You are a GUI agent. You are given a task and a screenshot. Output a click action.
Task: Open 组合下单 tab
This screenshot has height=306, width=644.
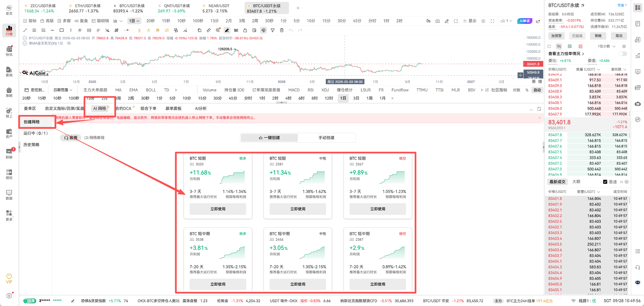[148, 108]
